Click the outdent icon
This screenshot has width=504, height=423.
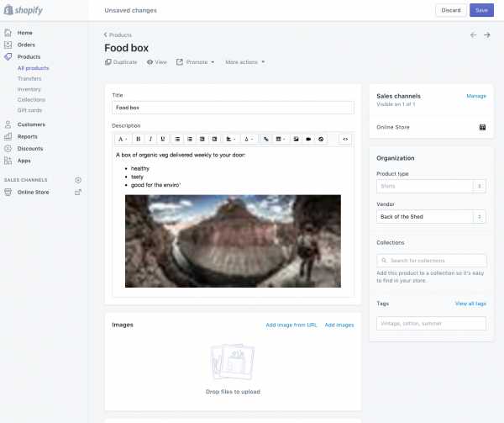[202, 139]
